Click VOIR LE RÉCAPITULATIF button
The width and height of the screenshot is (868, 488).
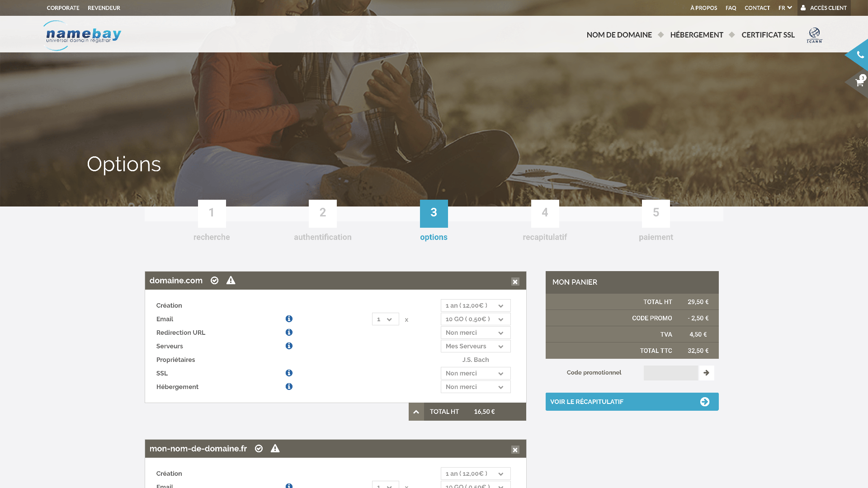point(632,402)
